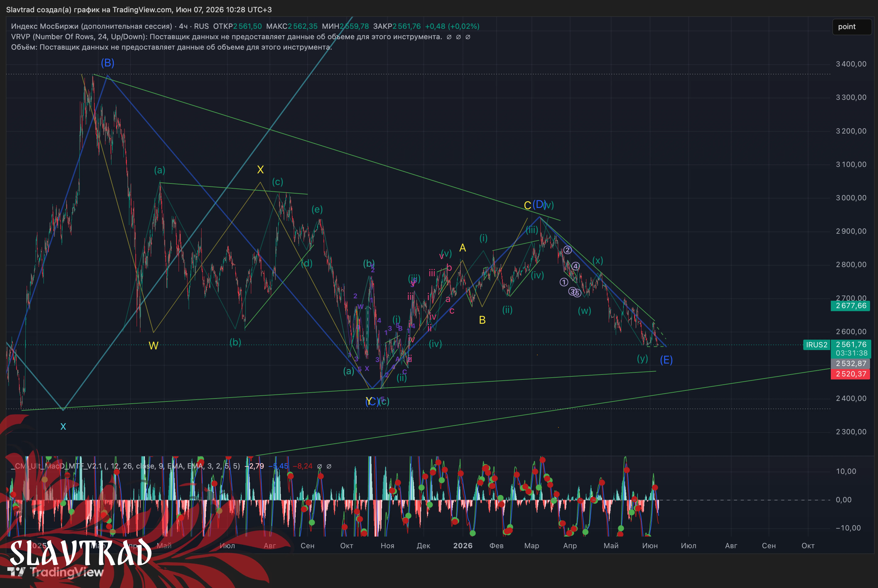Click the red MACD value −8,24

pyautogui.click(x=303, y=466)
